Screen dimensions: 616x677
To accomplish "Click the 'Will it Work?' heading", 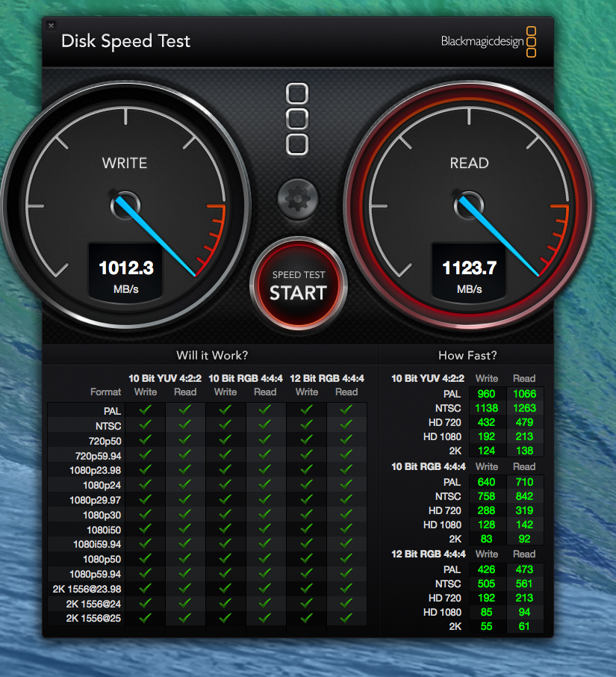I will tap(212, 356).
